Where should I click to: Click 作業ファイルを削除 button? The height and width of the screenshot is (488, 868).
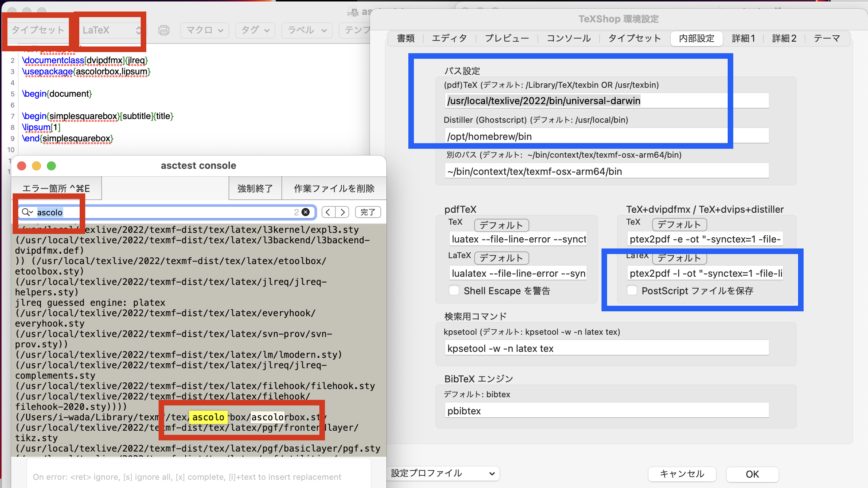click(334, 189)
